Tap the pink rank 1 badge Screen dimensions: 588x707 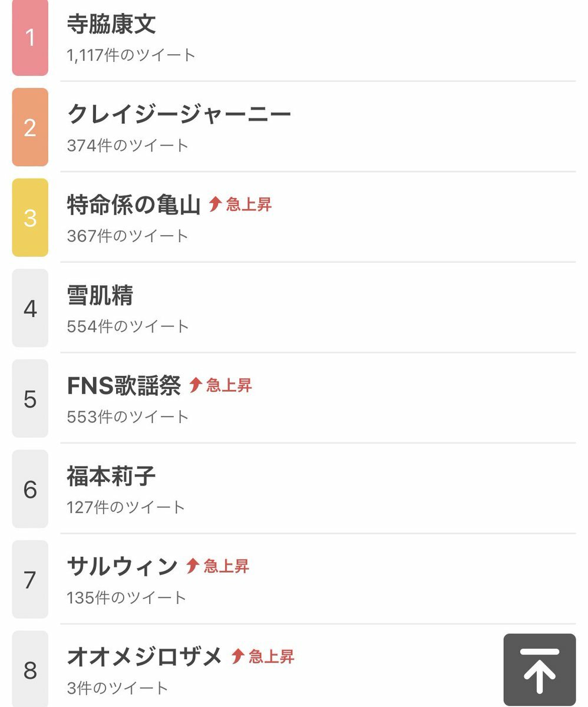[x=30, y=38]
